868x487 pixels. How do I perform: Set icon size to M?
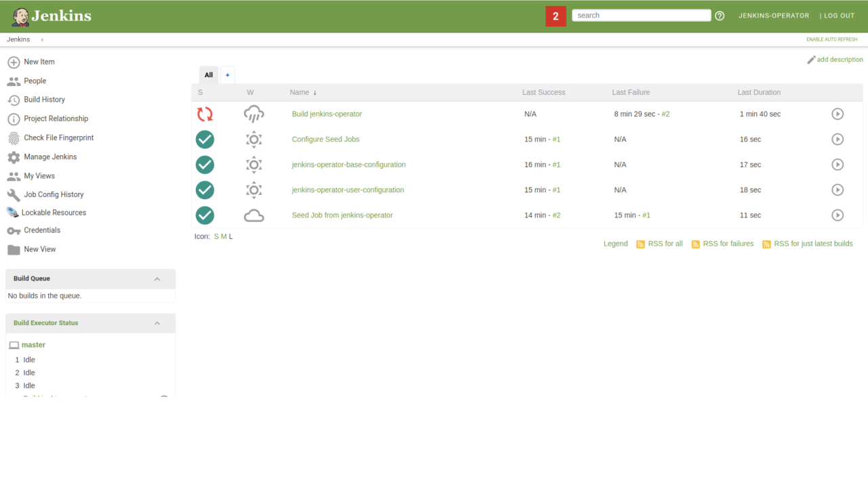click(224, 236)
